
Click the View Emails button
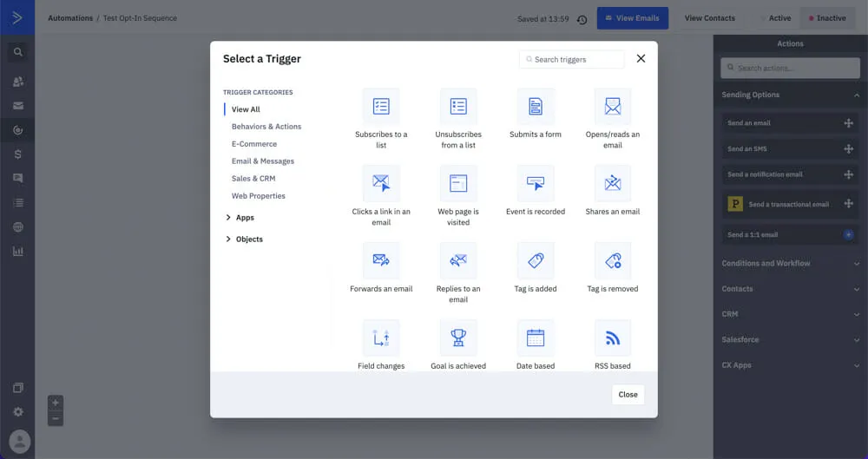point(633,18)
